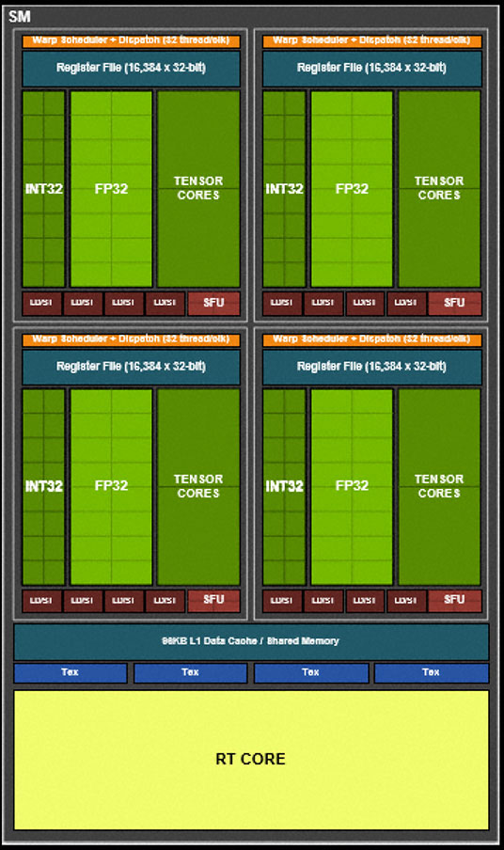The image size is (504, 850).
Task: Select first LD/ST unit in top-left partition
Action: coord(41,304)
